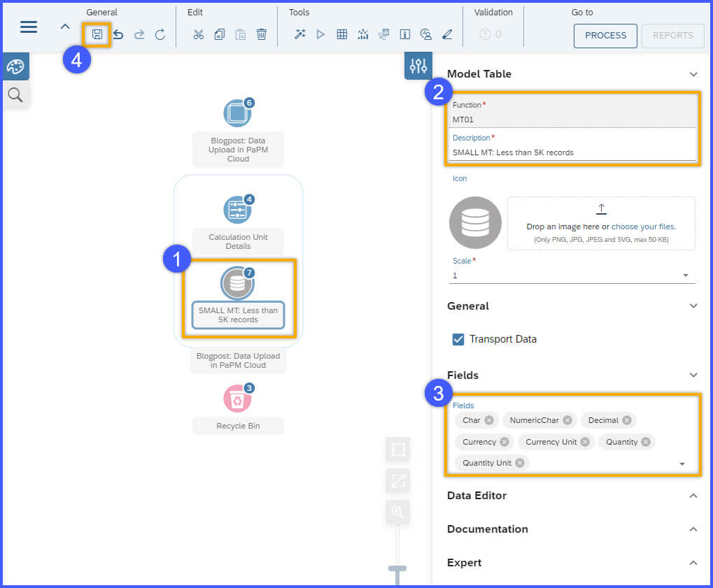Refresh the modeling view
The width and height of the screenshot is (713, 588).
tap(160, 34)
